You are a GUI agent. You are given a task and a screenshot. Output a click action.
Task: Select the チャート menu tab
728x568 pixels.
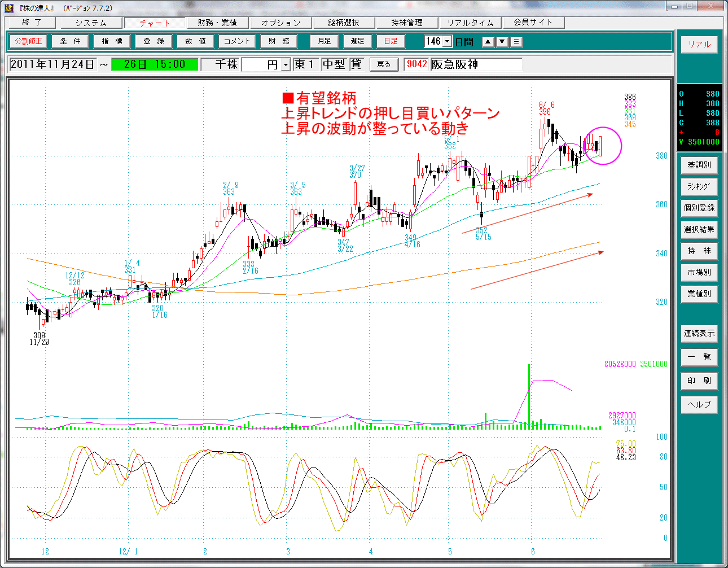(155, 23)
